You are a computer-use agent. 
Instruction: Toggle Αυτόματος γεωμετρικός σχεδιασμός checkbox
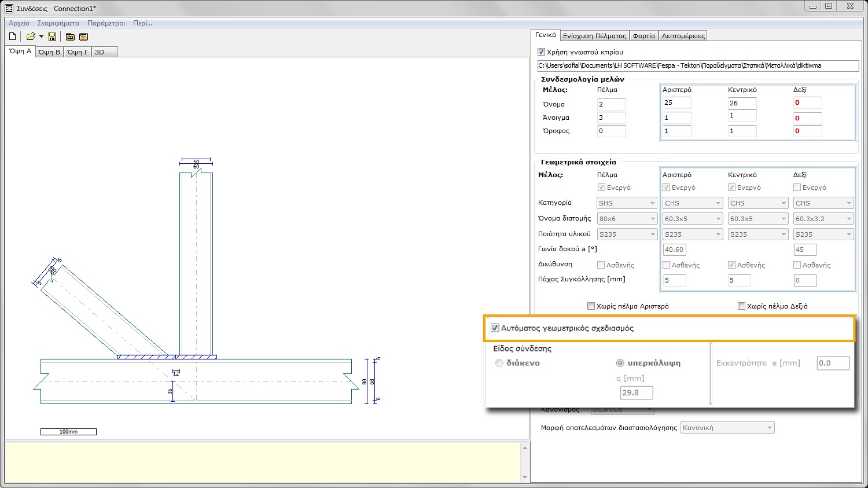[x=495, y=328]
